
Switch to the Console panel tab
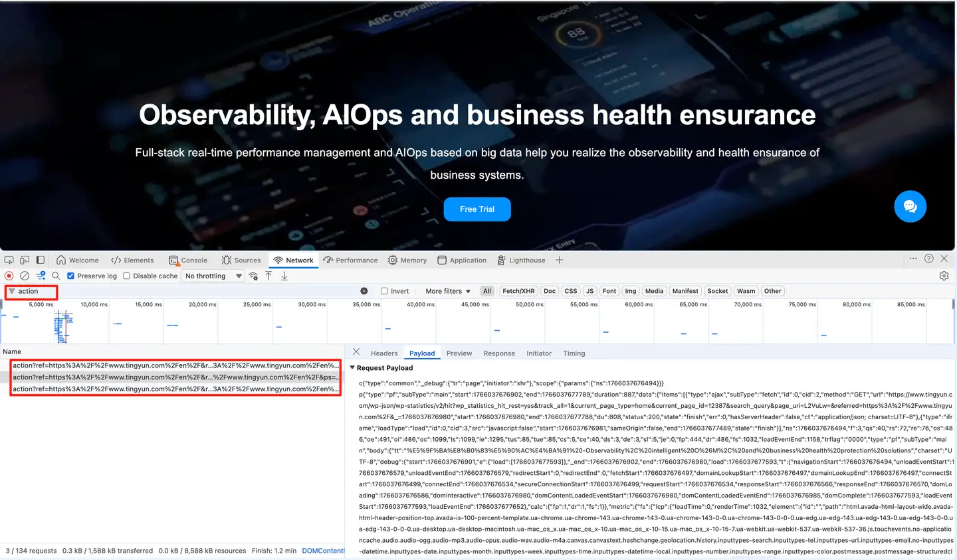click(188, 260)
